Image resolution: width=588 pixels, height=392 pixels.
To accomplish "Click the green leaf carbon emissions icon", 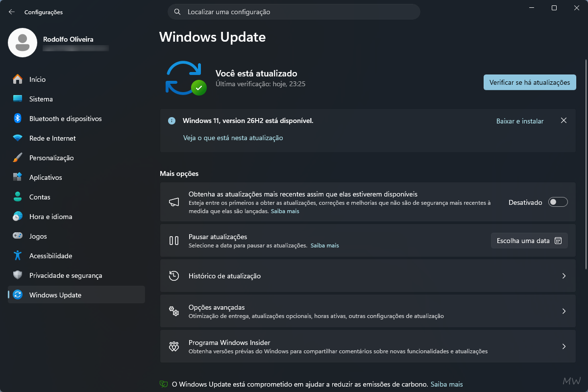I will (x=164, y=385).
